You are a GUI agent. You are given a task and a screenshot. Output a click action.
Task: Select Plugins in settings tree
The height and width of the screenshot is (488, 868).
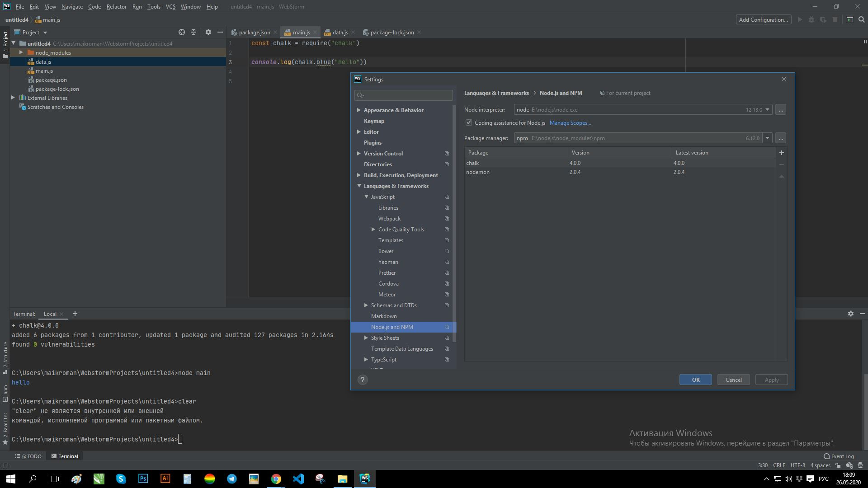click(373, 143)
